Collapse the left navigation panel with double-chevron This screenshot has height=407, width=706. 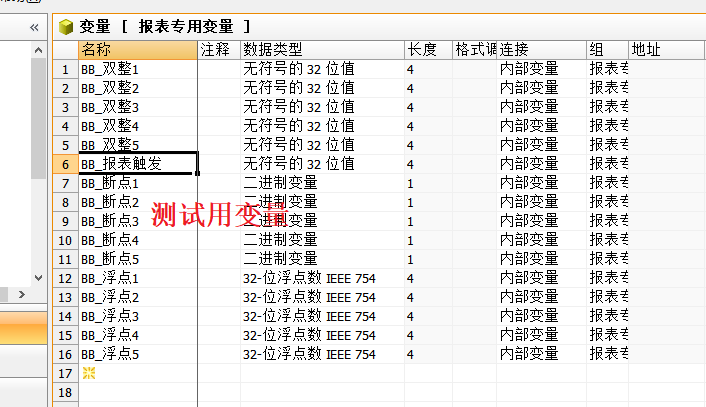(x=34, y=27)
